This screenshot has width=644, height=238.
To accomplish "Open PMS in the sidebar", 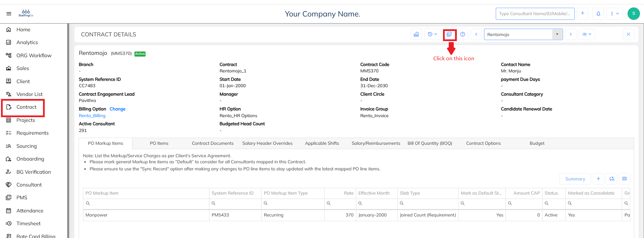I will [x=22, y=198].
